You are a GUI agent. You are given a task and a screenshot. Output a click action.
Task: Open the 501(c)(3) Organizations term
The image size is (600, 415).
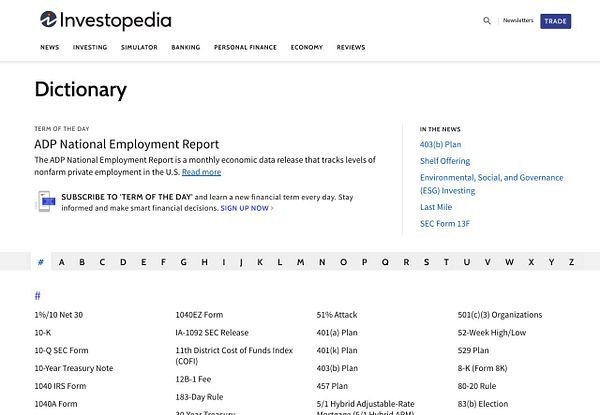tap(500, 315)
